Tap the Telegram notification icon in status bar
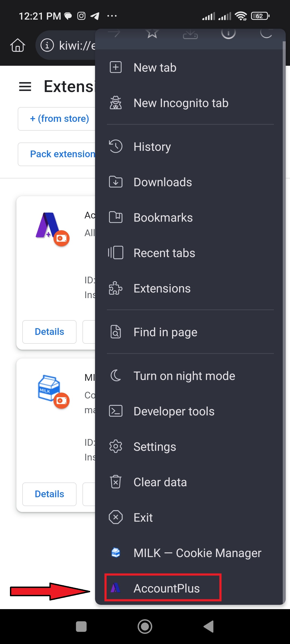Image resolution: width=290 pixels, height=644 pixels. point(95,16)
